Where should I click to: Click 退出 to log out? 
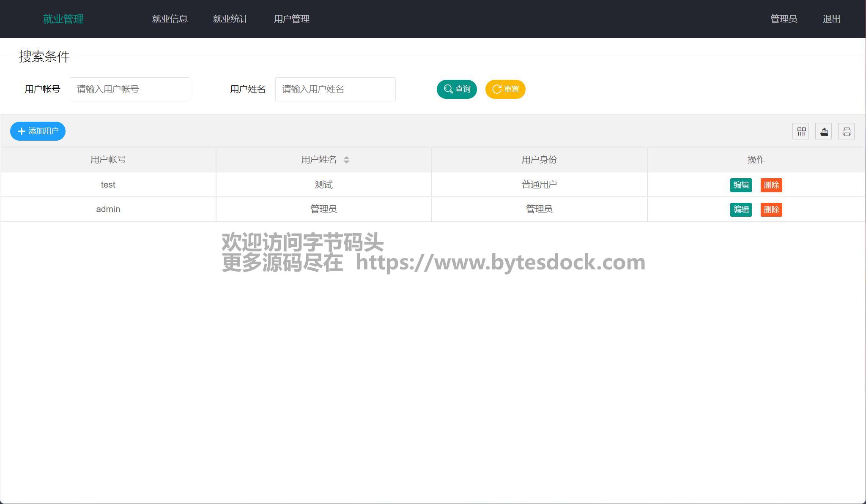[x=831, y=19]
